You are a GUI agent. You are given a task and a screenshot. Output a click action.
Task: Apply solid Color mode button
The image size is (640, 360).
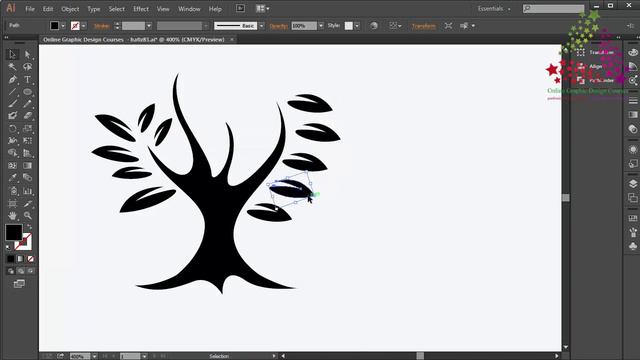tap(11, 259)
